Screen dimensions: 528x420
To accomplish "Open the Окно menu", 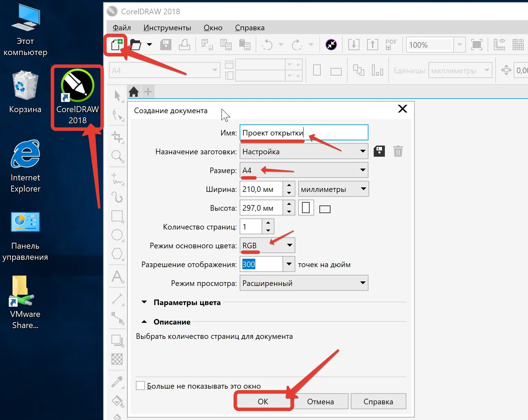I will click(213, 28).
